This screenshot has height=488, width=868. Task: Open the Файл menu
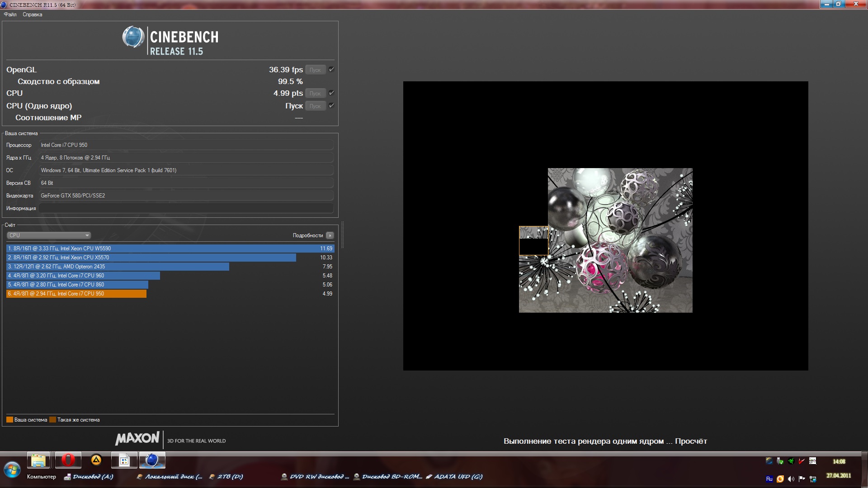(10, 14)
